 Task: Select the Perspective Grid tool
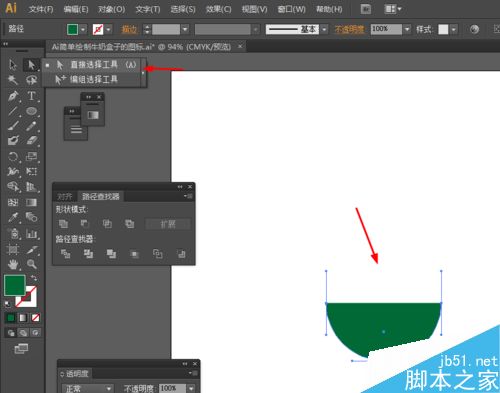(32, 187)
